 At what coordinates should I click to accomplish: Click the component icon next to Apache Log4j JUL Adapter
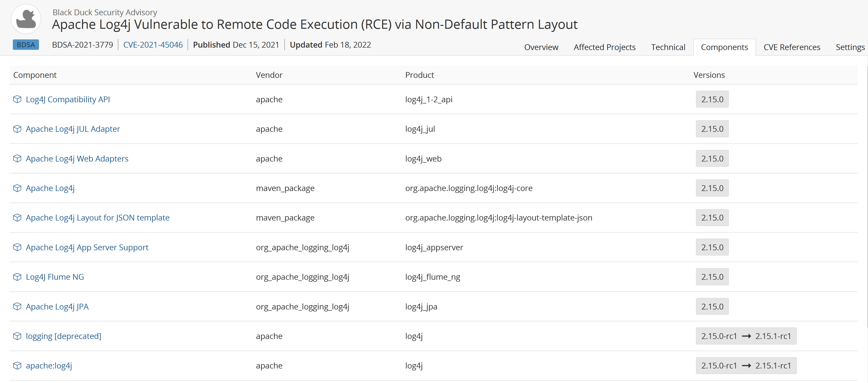tap(17, 129)
